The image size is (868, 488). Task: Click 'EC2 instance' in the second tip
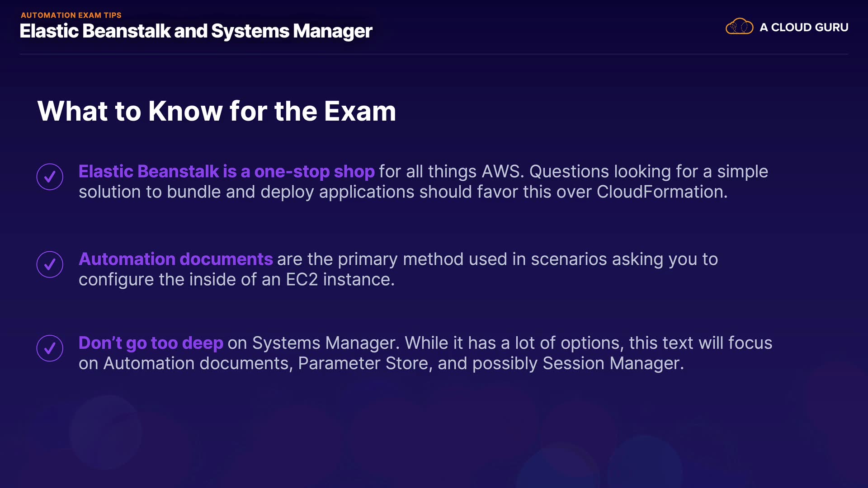(x=340, y=280)
